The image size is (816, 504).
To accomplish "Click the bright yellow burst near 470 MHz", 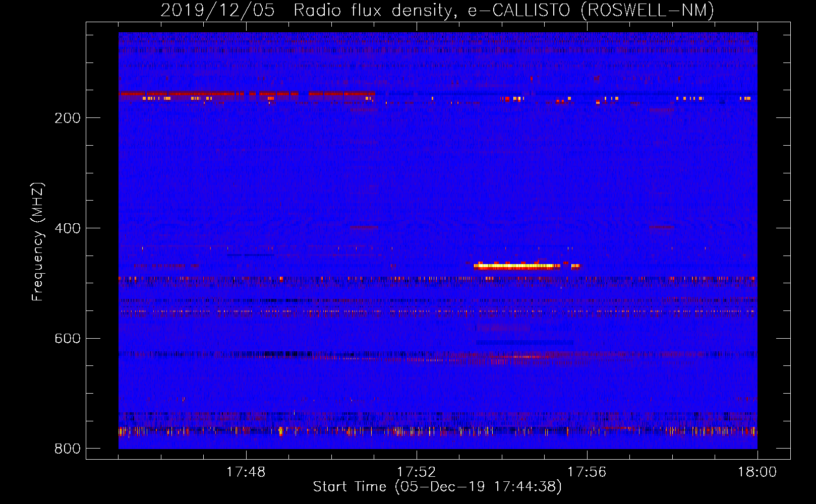I will [517, 266].
